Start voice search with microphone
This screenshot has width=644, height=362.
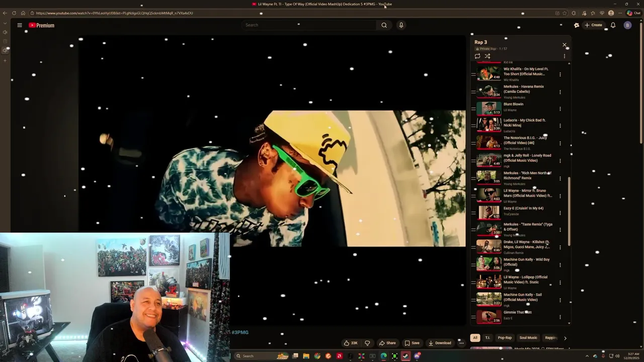click(401, 25)
